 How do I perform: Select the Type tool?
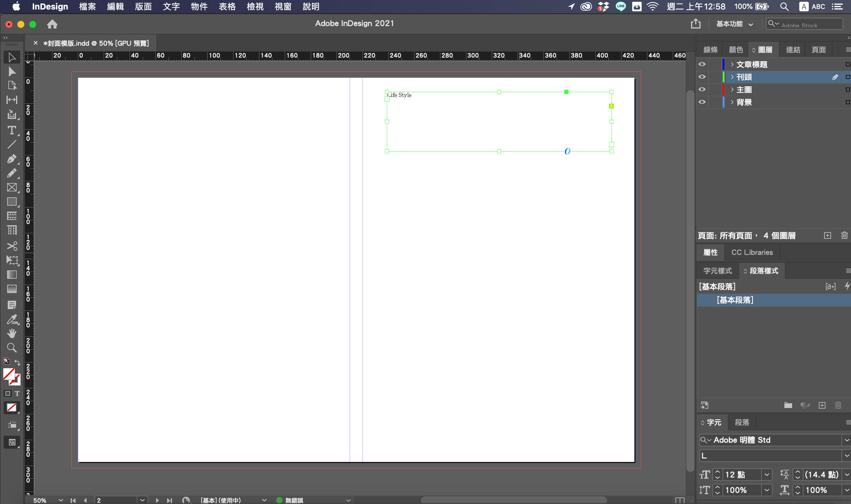(x=12, y=130)
